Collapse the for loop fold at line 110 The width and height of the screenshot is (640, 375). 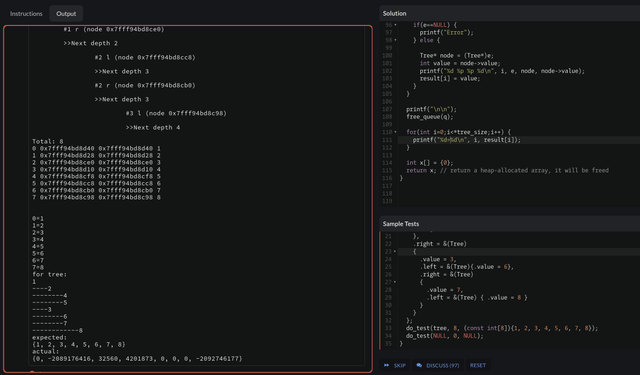(x=395, y=132)
